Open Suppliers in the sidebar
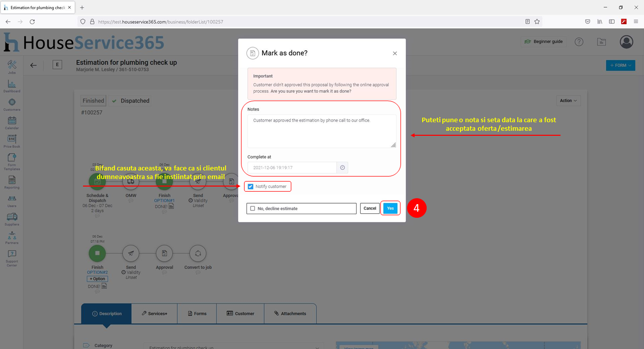 pyautogui.click(x=12, y=219)
